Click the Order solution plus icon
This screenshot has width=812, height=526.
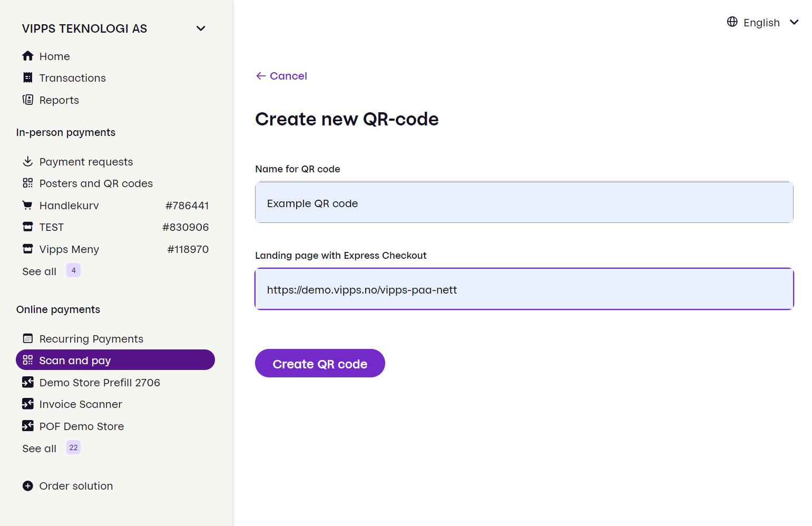[28, 486]
